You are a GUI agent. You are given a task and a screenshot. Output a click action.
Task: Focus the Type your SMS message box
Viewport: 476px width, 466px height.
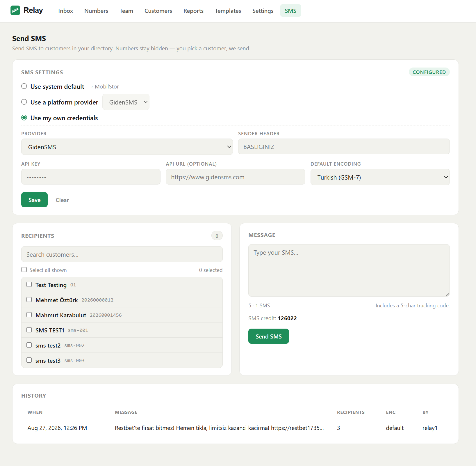pyautogui.click(x=349, y=270)
